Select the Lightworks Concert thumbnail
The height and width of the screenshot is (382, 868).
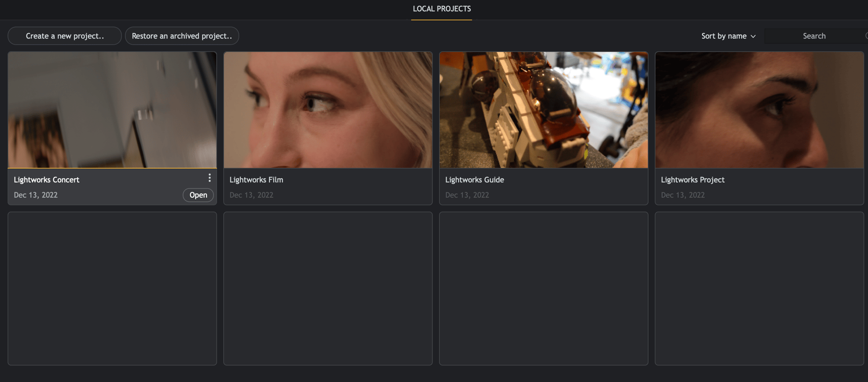[x=112, y=110]
